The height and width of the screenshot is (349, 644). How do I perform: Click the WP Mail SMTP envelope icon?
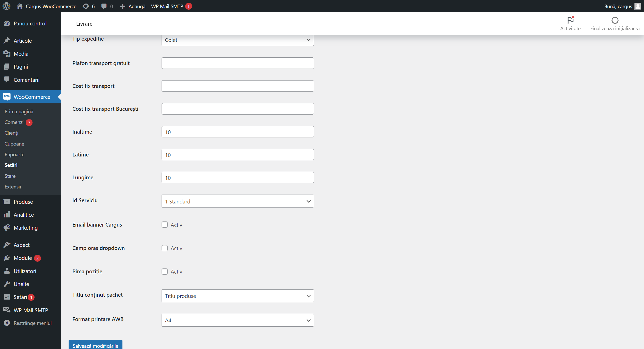click(x=7, y=310)
